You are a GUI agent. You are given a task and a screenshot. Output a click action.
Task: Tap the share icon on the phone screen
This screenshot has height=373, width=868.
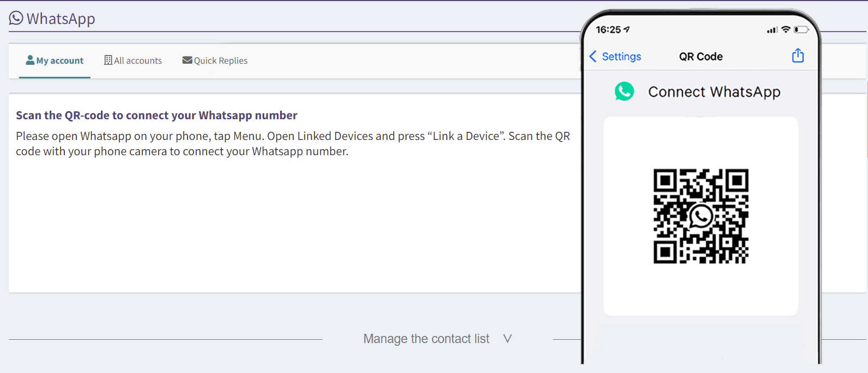[x=798, y=56]
